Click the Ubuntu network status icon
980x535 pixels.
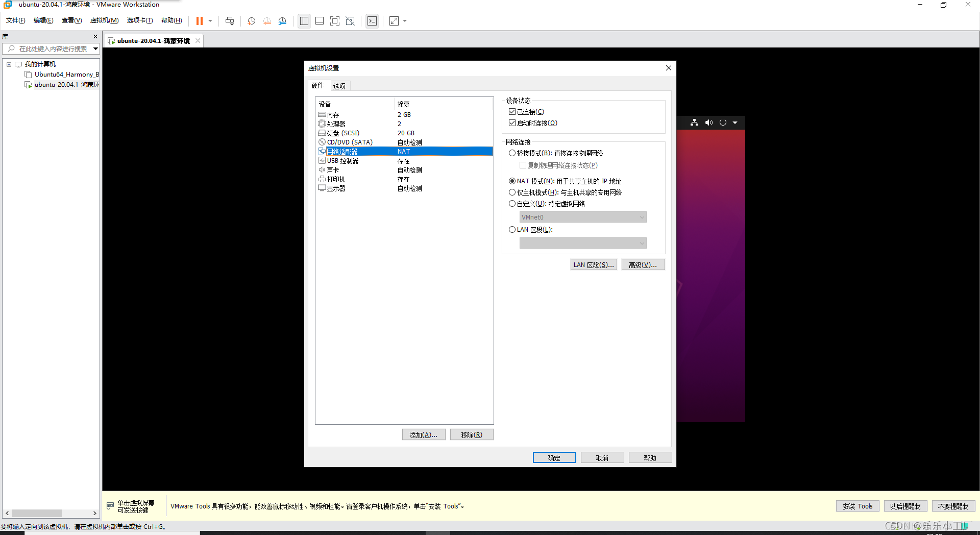pos(694,123)
